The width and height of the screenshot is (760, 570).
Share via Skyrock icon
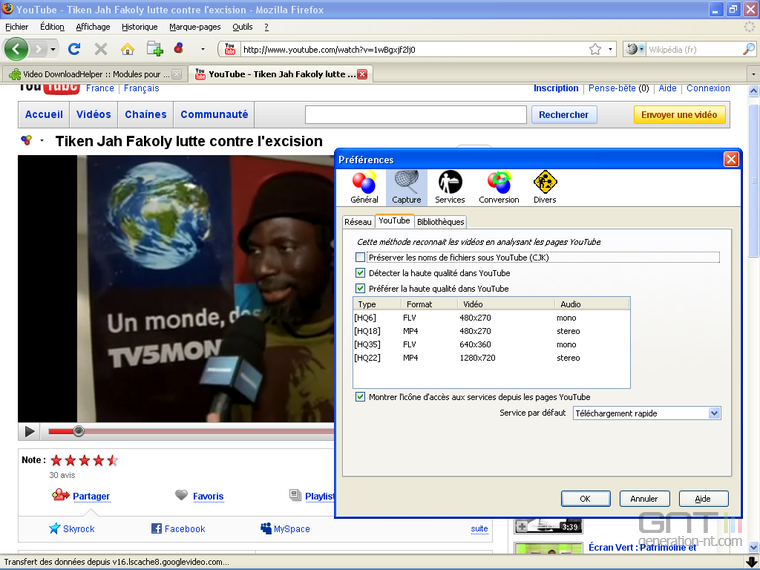(54, 528)
